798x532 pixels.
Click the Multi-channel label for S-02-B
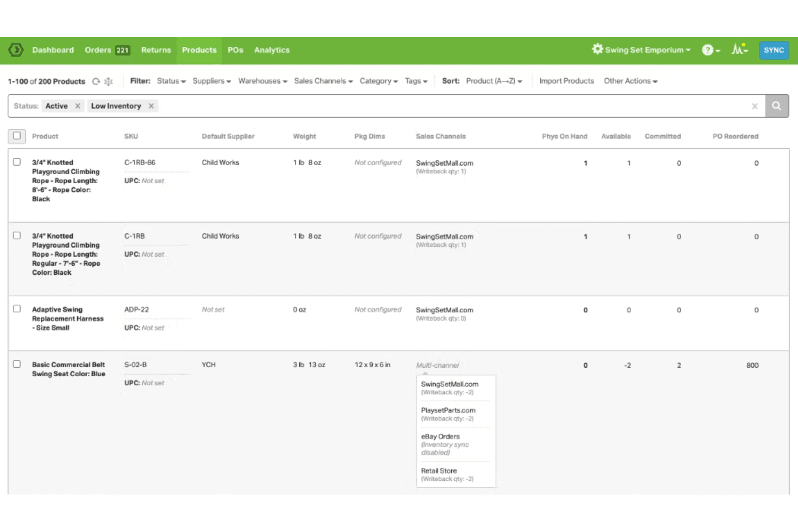pyautogui.click(x=437, y=365)
